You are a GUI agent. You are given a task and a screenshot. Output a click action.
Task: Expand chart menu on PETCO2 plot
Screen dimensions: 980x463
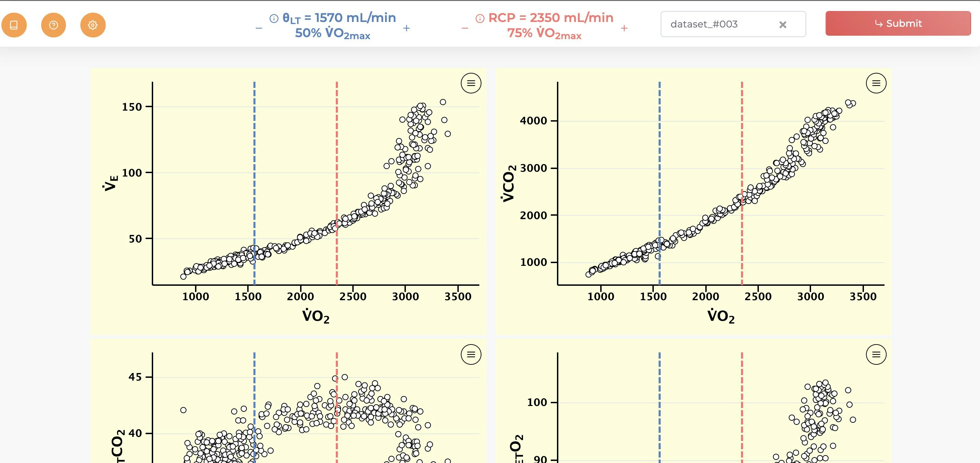[470, 354]
